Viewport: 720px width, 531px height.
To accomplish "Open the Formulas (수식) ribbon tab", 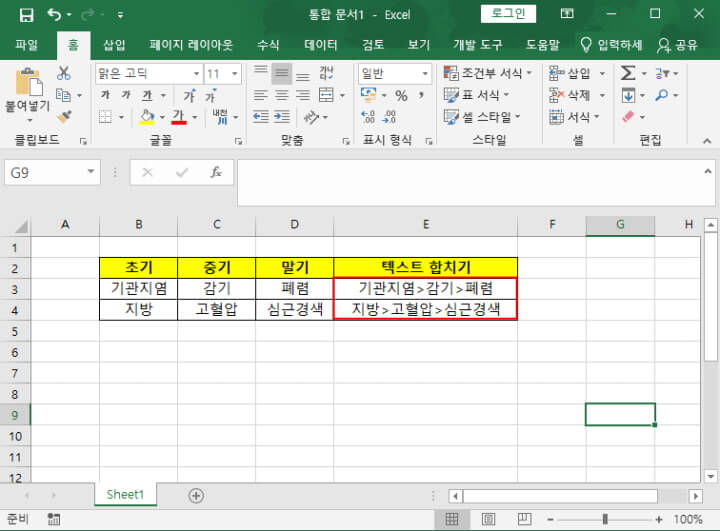I will point(268,45).
